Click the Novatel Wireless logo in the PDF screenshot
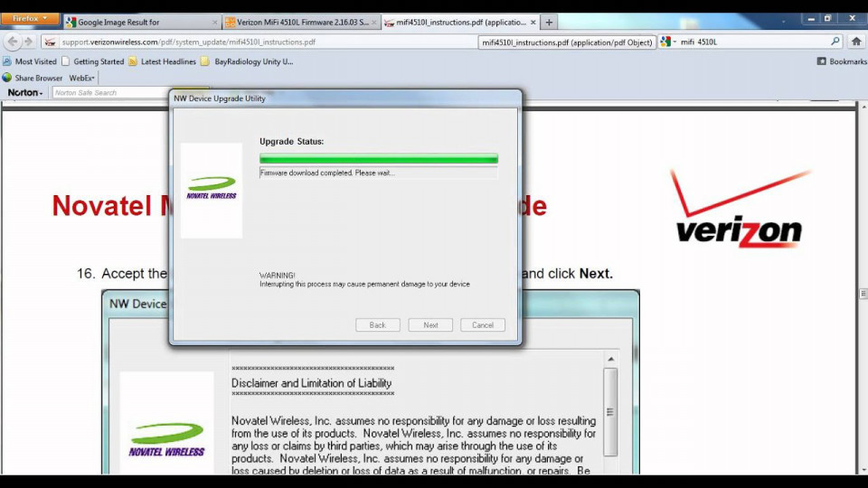Image resolution: width=868 pixels, height=488 pixels. tap(166, 440)
